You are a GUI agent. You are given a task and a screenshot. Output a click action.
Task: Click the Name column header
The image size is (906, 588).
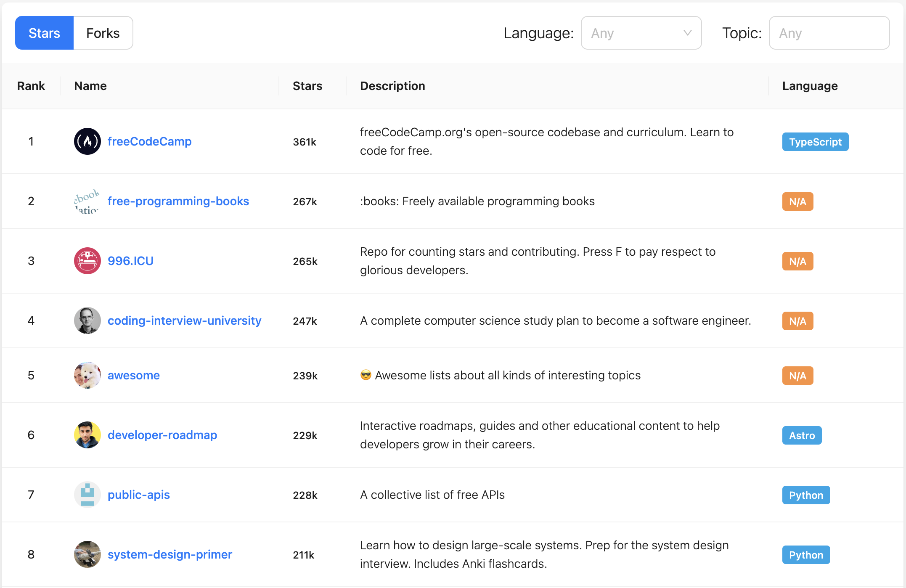tap(90, 86)
